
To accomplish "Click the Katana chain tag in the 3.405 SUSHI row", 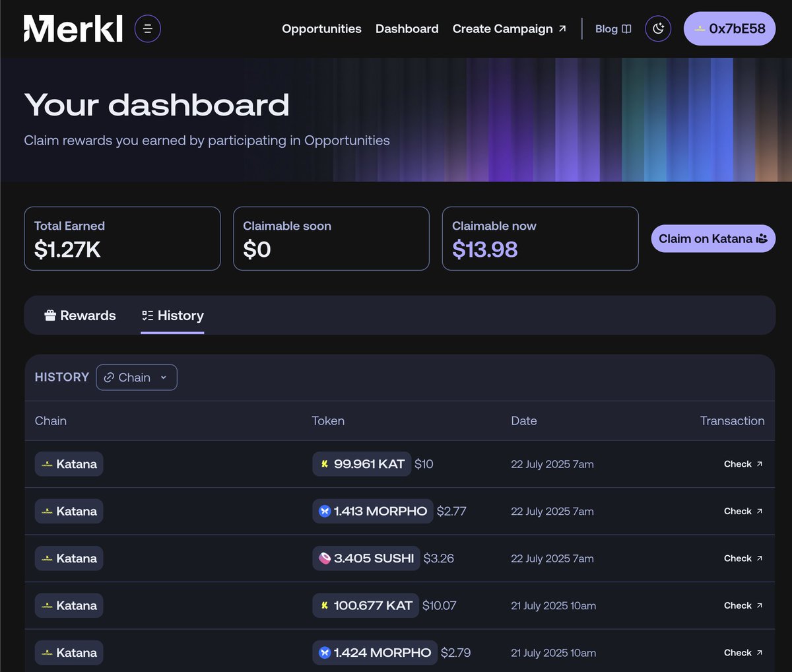I will click(69, 558).
